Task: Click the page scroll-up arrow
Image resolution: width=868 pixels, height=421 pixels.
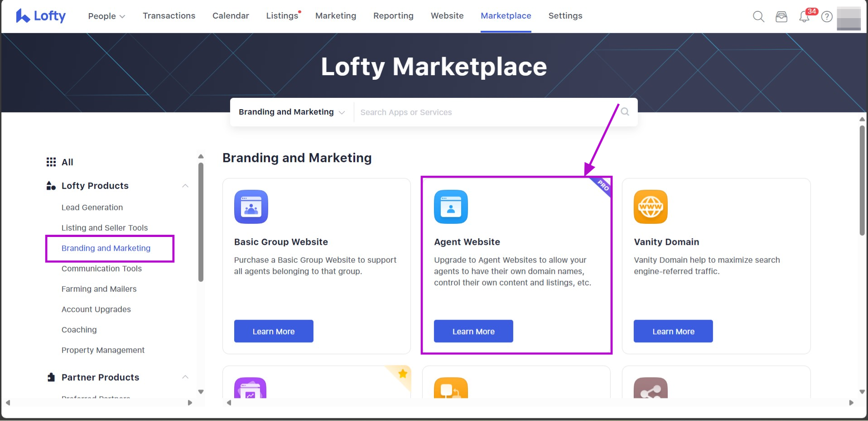Action: click(x=862, y=119)
